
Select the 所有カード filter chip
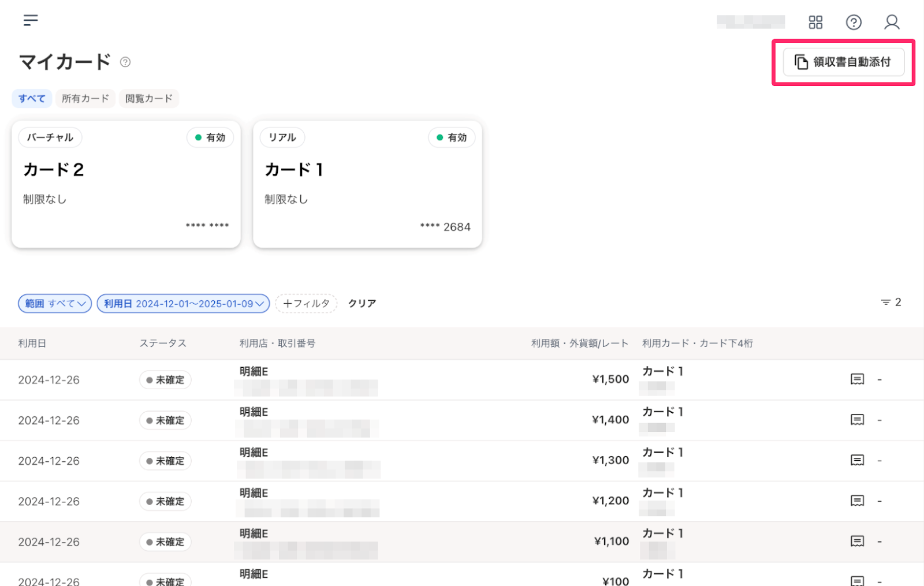[x=85, y=98]
